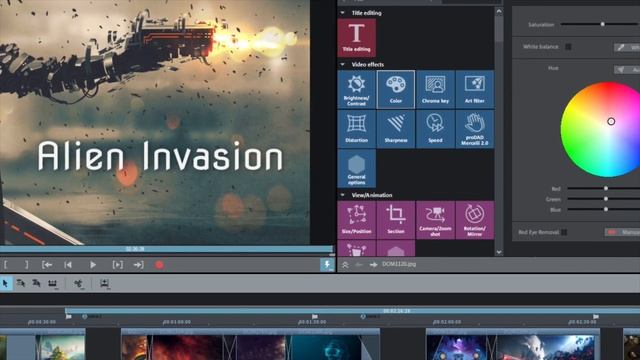The height and width of the screenshot is (360, 640).
Task: Click the 'Alien Invasion' title text in preview
Action: pos(160,156)
